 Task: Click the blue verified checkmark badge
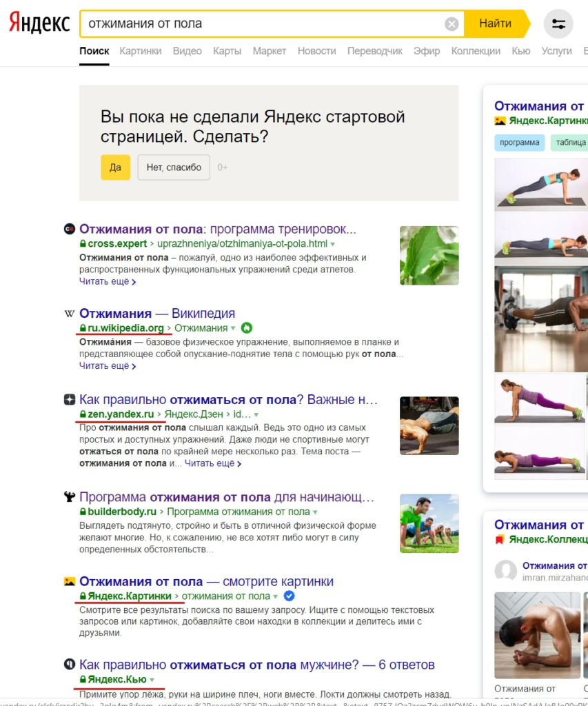[x=289, y=596]
